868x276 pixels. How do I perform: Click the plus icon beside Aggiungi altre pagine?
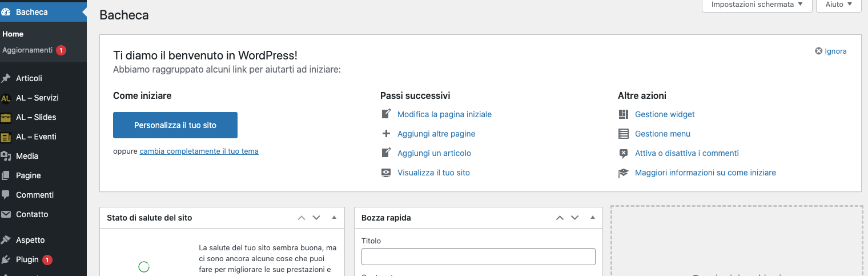coord(386,134)
